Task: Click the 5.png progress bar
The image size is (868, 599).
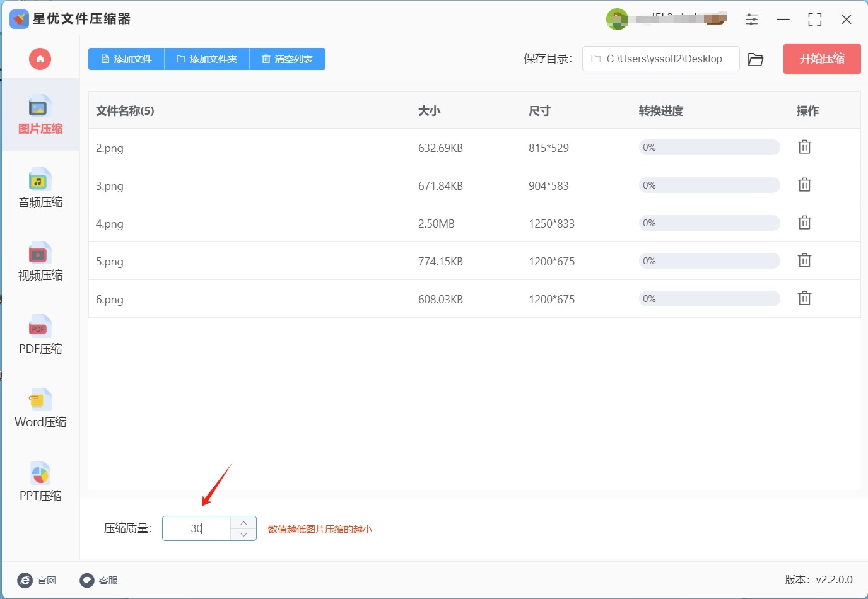Action: point(709,261)
